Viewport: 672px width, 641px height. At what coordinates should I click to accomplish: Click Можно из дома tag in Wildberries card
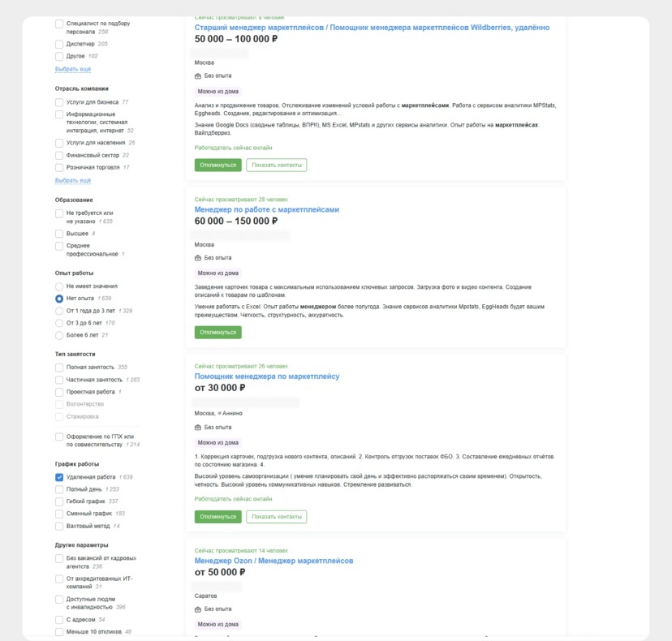pos(218,91)
